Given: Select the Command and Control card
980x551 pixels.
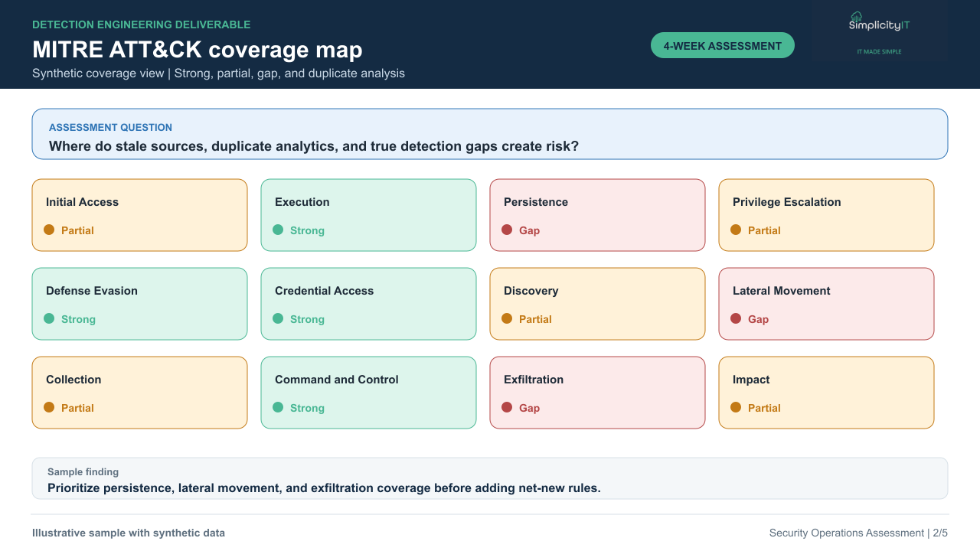Looking at the screenshot, I should pyautogui.click(x=368, y=393).
